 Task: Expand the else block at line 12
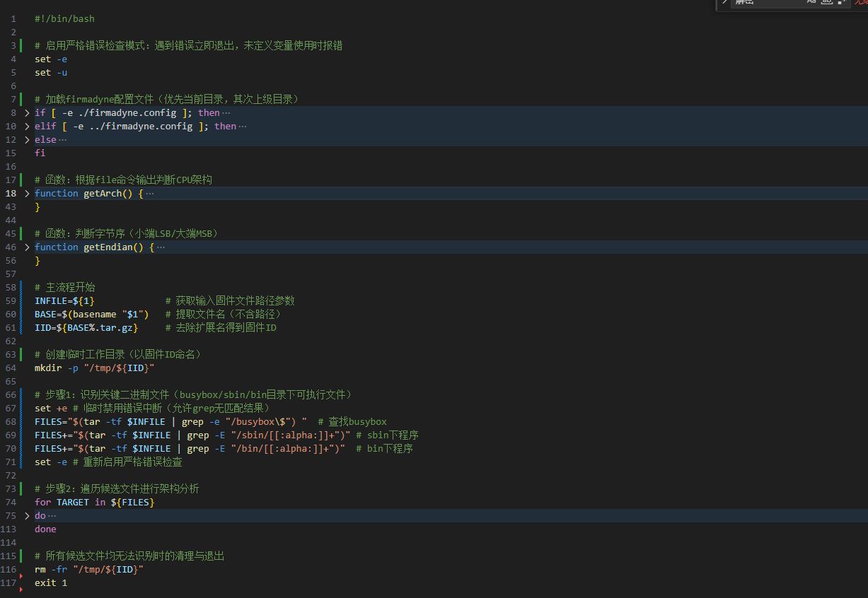coord(27,140)
